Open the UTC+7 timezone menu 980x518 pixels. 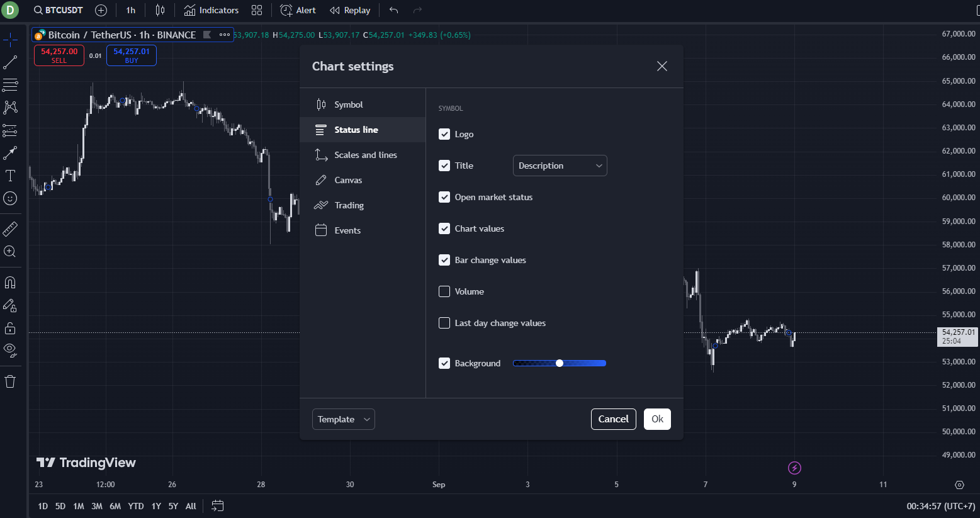tap(941, 506)
